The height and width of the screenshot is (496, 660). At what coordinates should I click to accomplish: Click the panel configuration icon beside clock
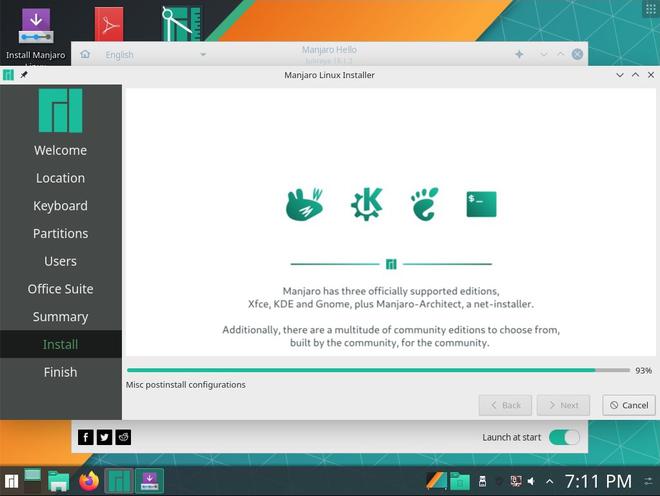click(649, 481)
